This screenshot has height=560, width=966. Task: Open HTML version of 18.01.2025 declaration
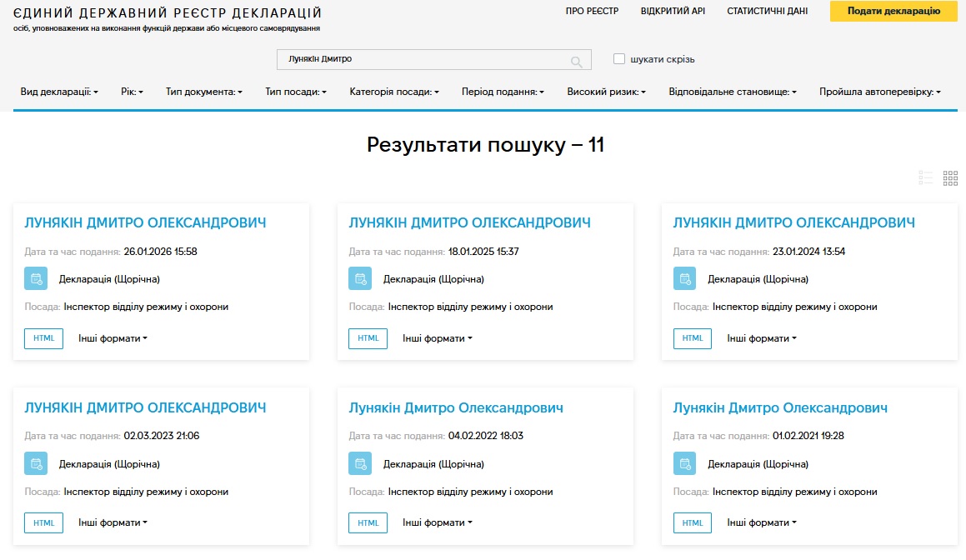coord(368,338)
